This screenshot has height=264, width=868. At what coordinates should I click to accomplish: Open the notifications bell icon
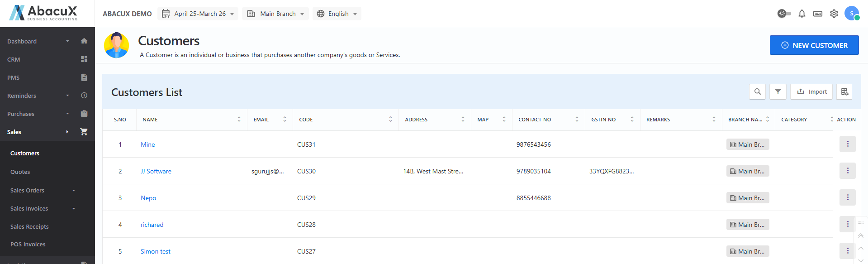802,14
